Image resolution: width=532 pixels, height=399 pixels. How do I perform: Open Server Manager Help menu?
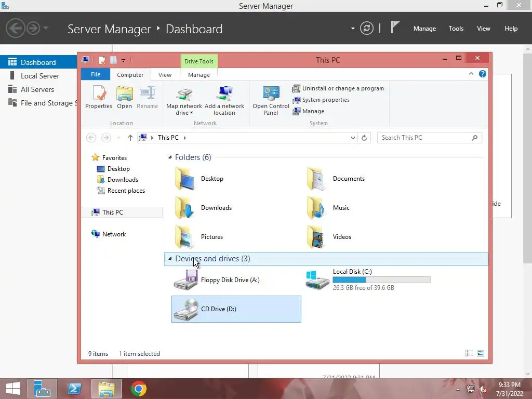click(511, 29)
